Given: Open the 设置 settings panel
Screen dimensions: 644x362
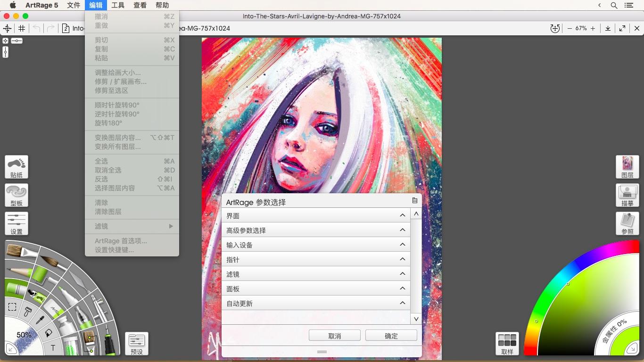Looking at the screenshot, I should 17,223.
